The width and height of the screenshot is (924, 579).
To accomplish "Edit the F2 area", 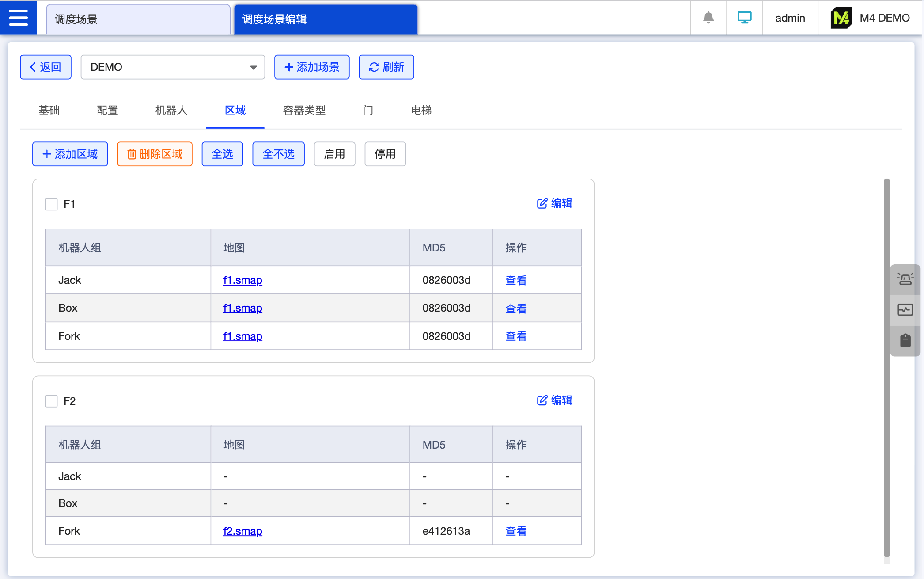I will pyautogui.click(x=554, y=400).
